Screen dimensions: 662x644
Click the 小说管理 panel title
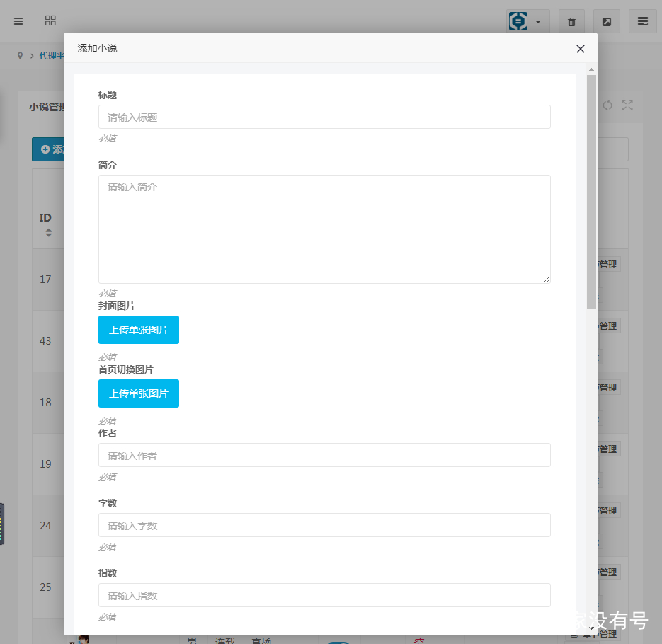point(47,107)
